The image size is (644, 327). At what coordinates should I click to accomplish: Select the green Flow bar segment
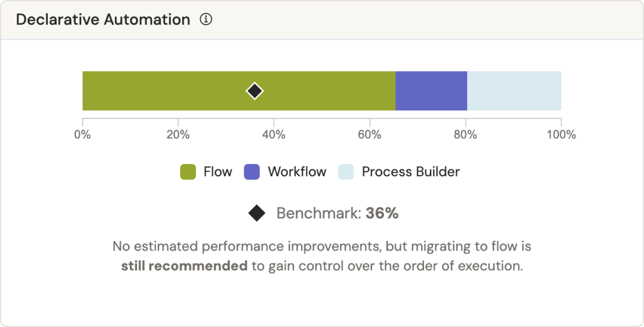pos(169,91)
